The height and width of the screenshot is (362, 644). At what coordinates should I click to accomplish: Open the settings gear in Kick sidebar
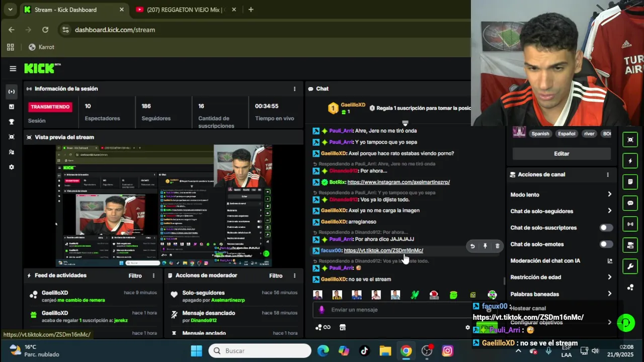pyautogui.click(x=12, y=167)
